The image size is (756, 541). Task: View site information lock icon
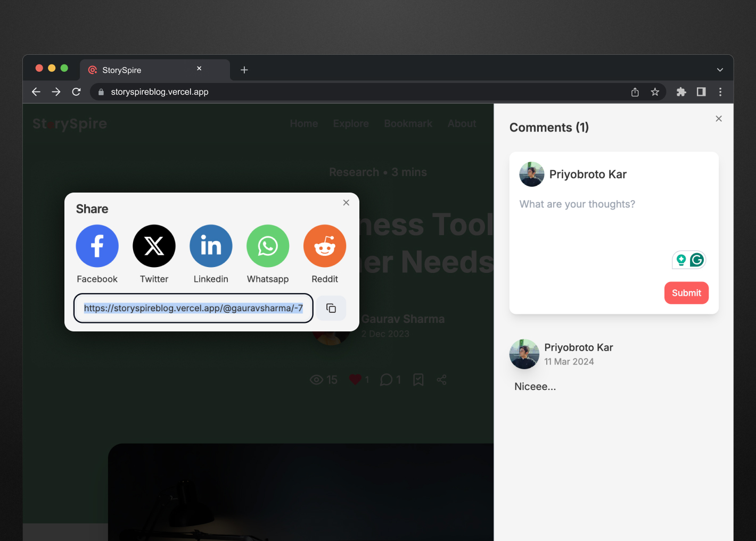(x=101, y=92)
